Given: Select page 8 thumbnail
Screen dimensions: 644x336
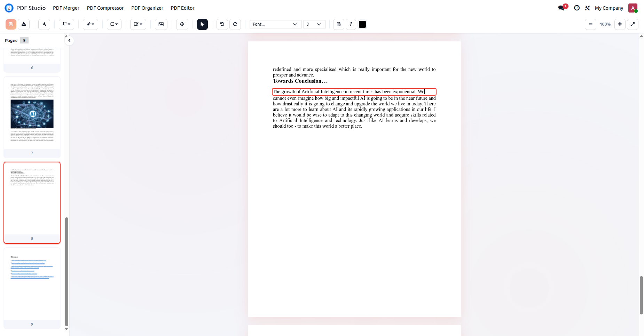Looking at the screenshot, I should [32, 203].
